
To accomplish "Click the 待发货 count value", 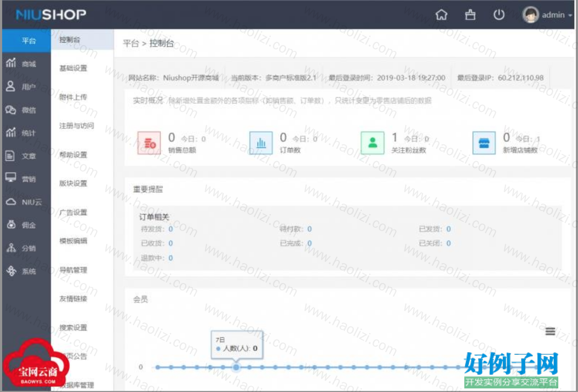I will point(171,229).
